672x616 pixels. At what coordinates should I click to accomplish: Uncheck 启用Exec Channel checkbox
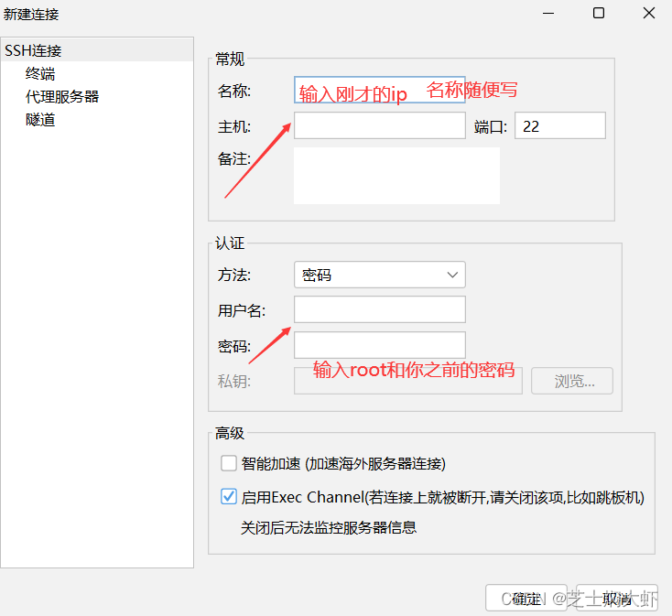[x=229, y=497]
